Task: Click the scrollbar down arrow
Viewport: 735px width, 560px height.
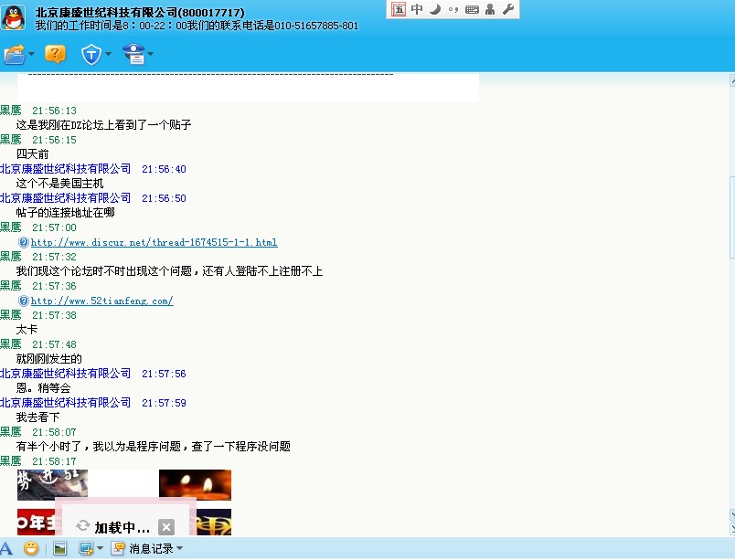Action: [732, 515]
